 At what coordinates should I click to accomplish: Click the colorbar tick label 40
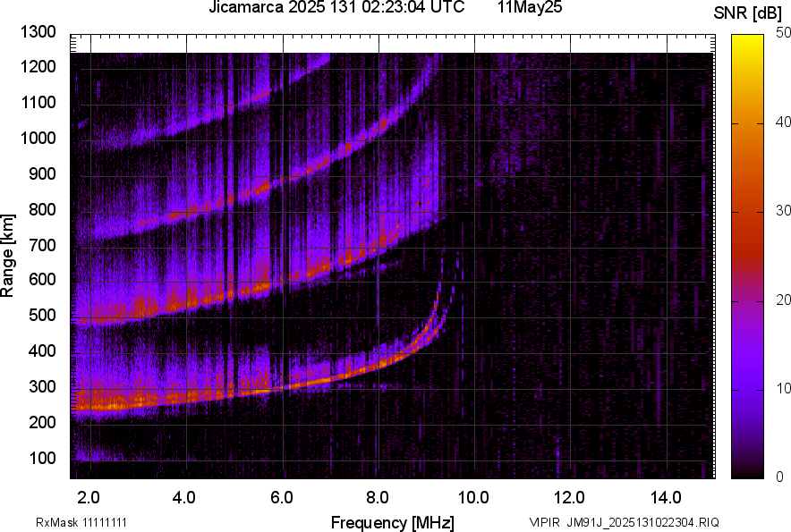783,122
